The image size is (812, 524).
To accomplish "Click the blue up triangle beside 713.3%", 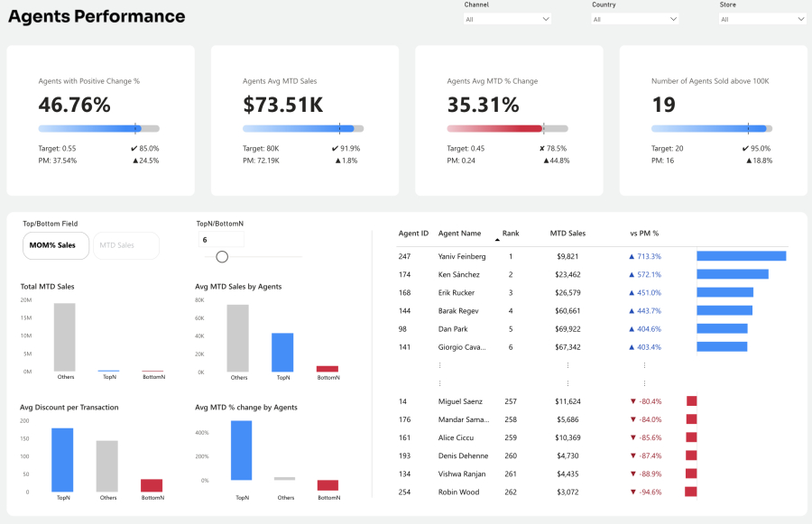I will click(x=632, y=256).
